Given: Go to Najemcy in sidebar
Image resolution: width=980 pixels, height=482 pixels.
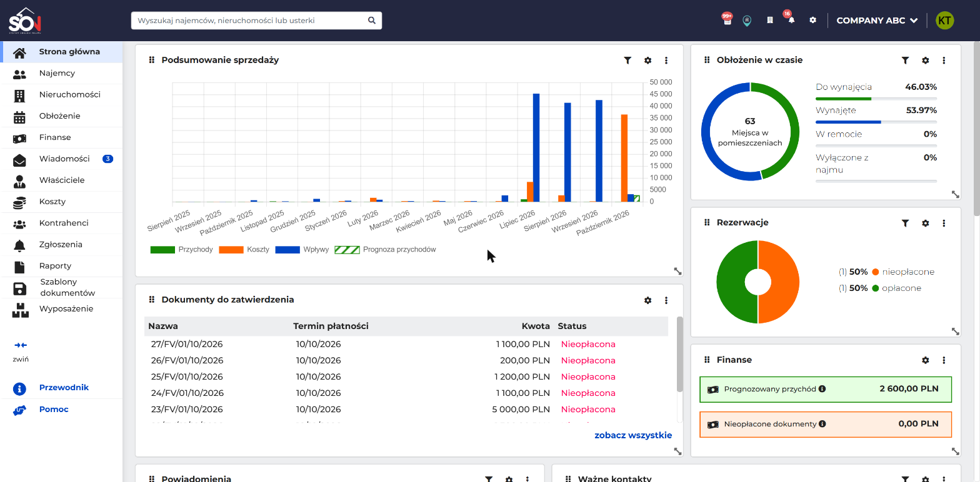Looking at the screenshot, I should click(61, 73).
